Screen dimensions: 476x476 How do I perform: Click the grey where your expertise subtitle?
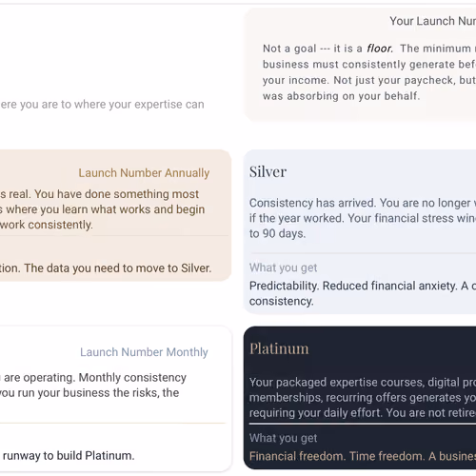[102, 104]
